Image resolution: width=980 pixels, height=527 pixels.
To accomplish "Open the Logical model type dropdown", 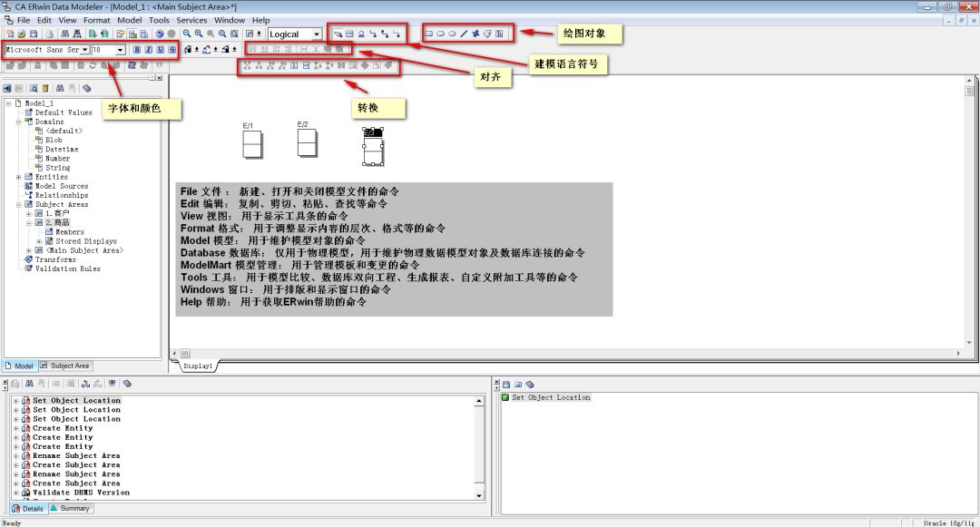I will (317, 34).
